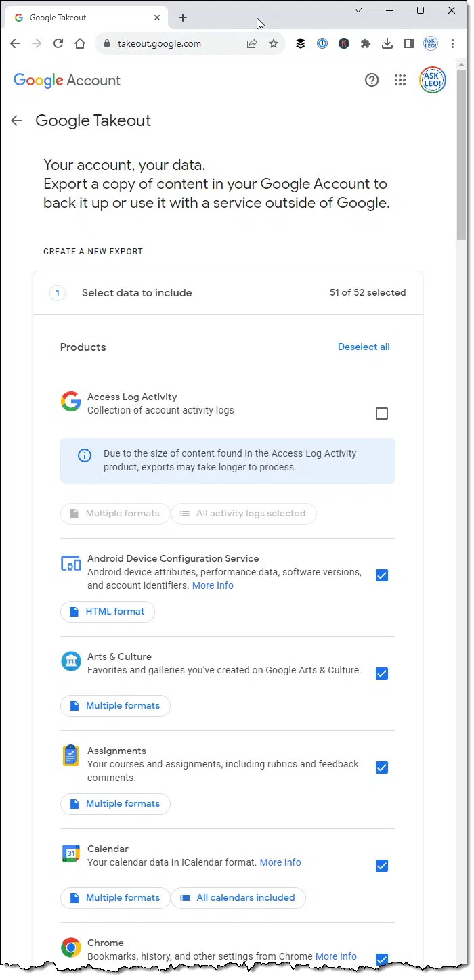The width and height of the screenshot is (474, 980).
Task: Click Deselect all
Action: [364, 347]
